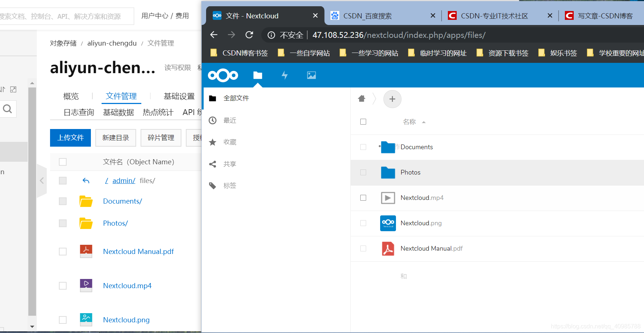The height and width of the screenshot is (333, 644).
Task: Switch to 写文章-CSDN博客 browser tab
Action: point(602,16)
